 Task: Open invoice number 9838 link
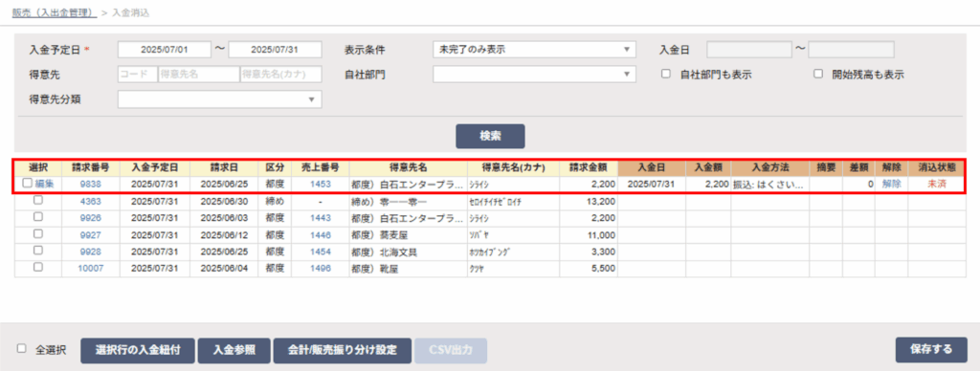(91, 185)
